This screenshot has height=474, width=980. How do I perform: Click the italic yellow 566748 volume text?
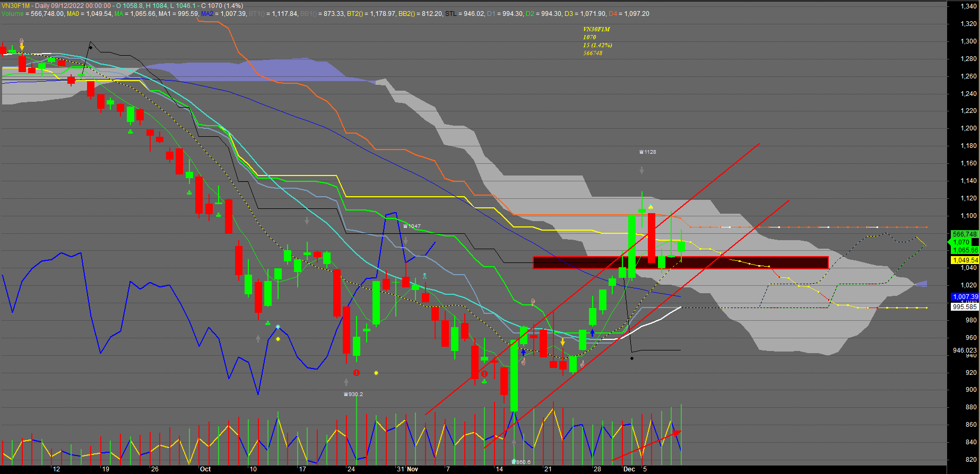593,53
